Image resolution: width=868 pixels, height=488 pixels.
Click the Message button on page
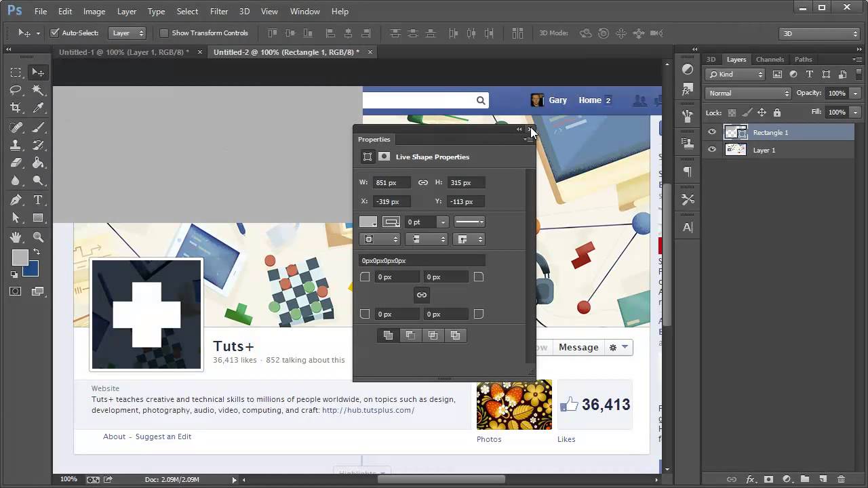(x=578, y=347)
